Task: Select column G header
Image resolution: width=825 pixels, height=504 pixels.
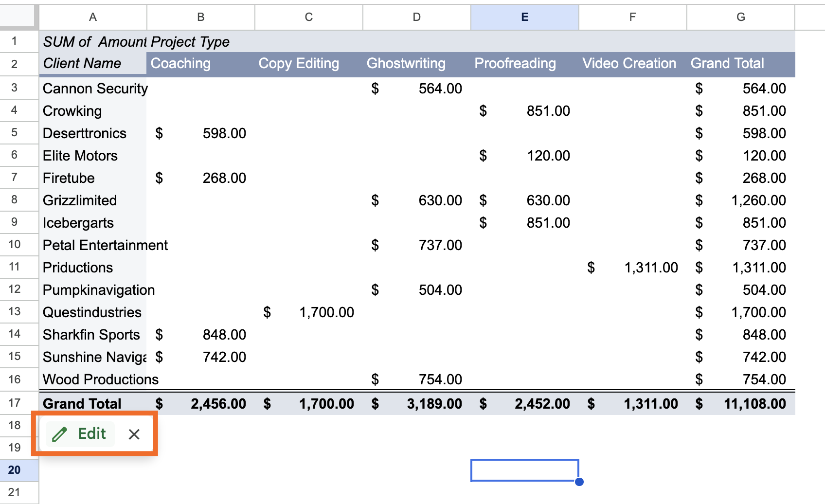Action: pos(741,18)
